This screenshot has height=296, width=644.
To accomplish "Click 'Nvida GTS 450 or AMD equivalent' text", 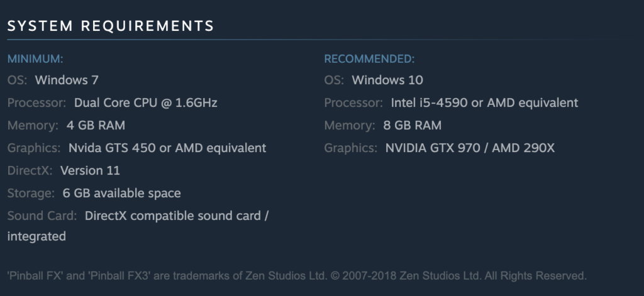I will click(167, 148).
